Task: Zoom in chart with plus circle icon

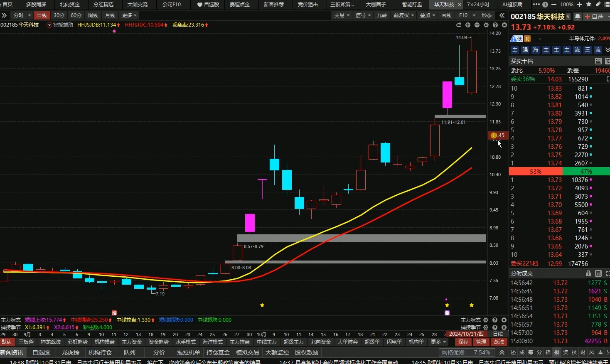Action: coord(468,25)
